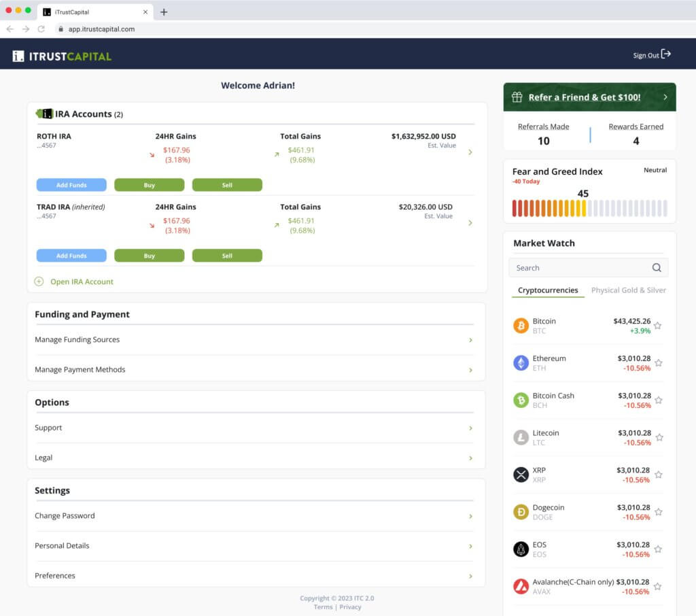This screenshot has height=616, width=696.
Task: Click the plus icon beside Open IRA Account
Action: (39, 281)
